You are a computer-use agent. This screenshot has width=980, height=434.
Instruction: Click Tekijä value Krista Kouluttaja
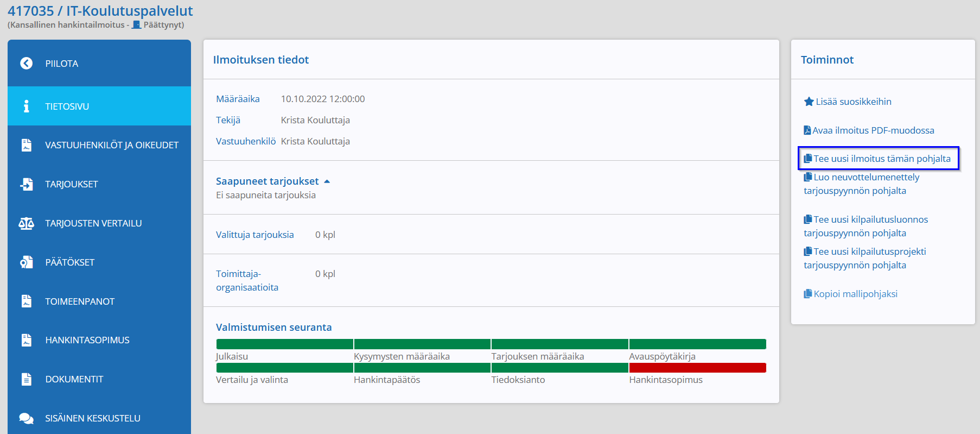tap(315, 120)
